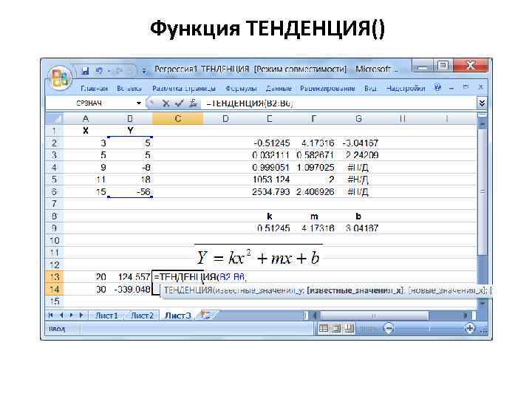Screen dimensions: 532x399
Task: Zoom out with minus button
Action: click(389, 328)
